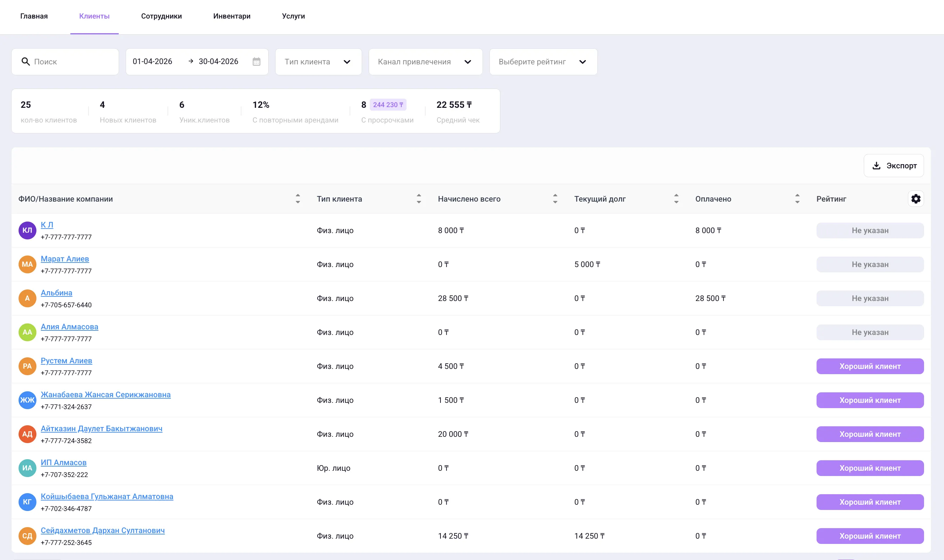Click the КЛ client avatar
The image size is (944, 560).
(x=27, y=231)
